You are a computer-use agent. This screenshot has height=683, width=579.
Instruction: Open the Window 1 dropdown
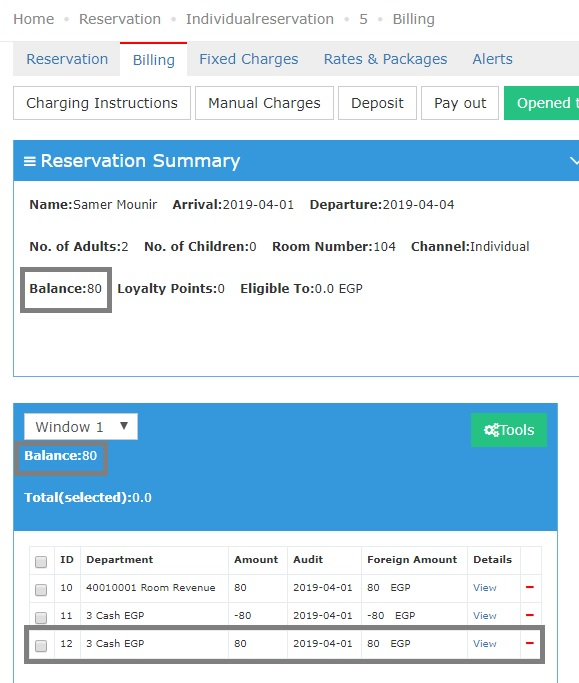(81, 426)
